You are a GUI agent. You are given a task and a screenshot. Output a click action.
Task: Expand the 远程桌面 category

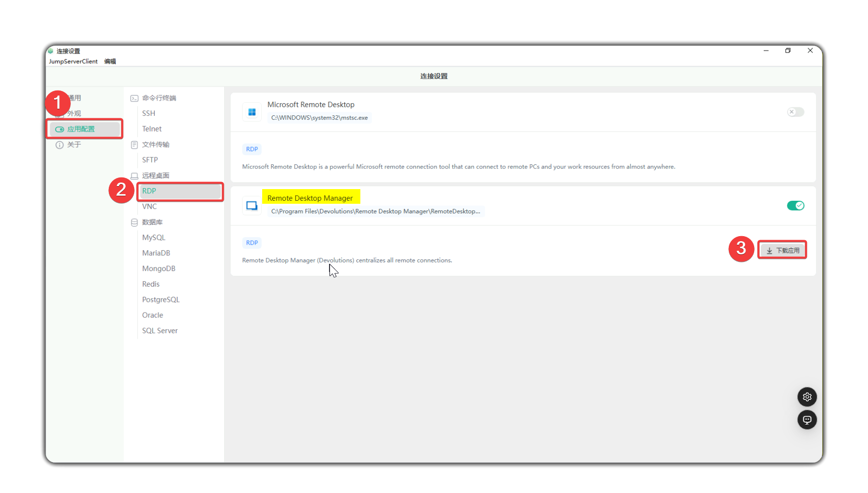(x=155, y=175)
